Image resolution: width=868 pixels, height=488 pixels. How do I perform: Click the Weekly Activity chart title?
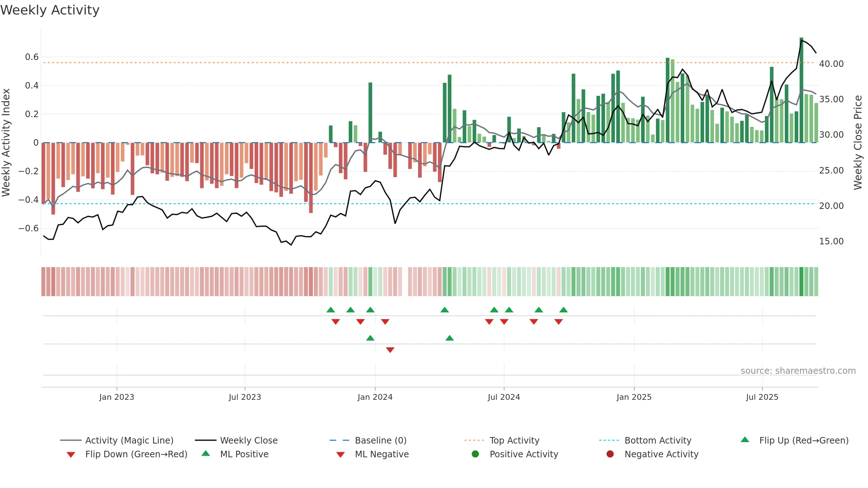(50, 10)
